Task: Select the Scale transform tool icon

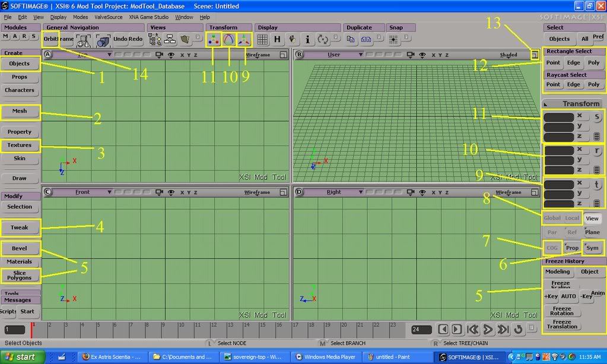Action: click(x=213, y=40)
